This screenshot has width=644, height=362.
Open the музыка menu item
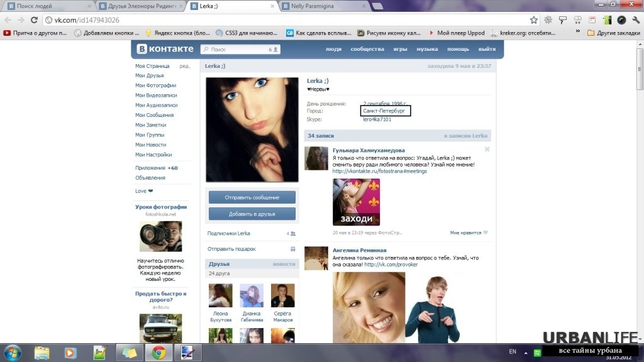point(427,49)
